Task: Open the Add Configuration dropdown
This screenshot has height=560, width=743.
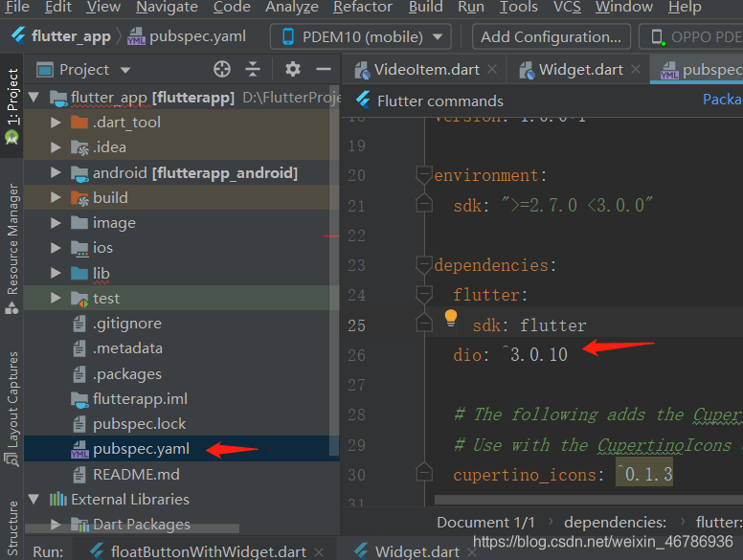Action: [x=552, y=36]
